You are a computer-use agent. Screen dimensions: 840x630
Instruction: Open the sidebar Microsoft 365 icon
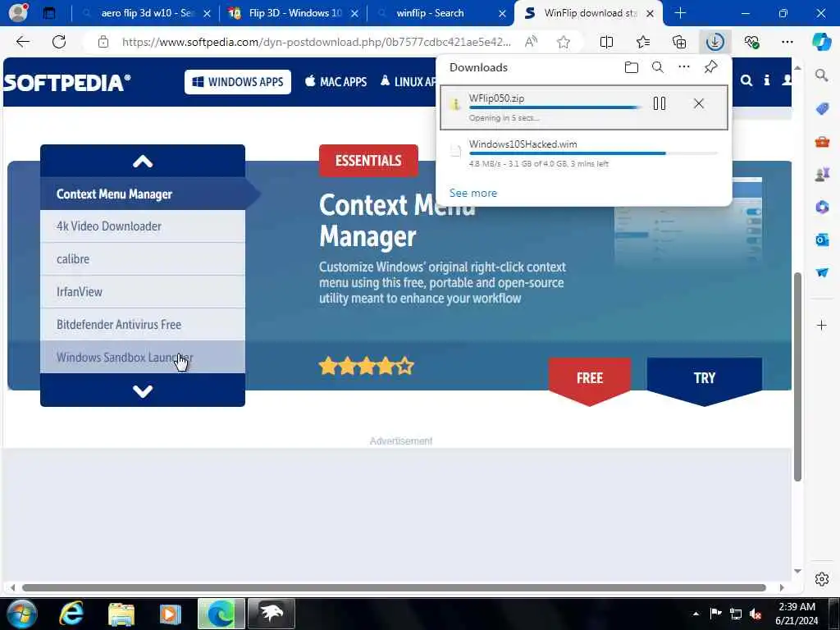[822, 207]
